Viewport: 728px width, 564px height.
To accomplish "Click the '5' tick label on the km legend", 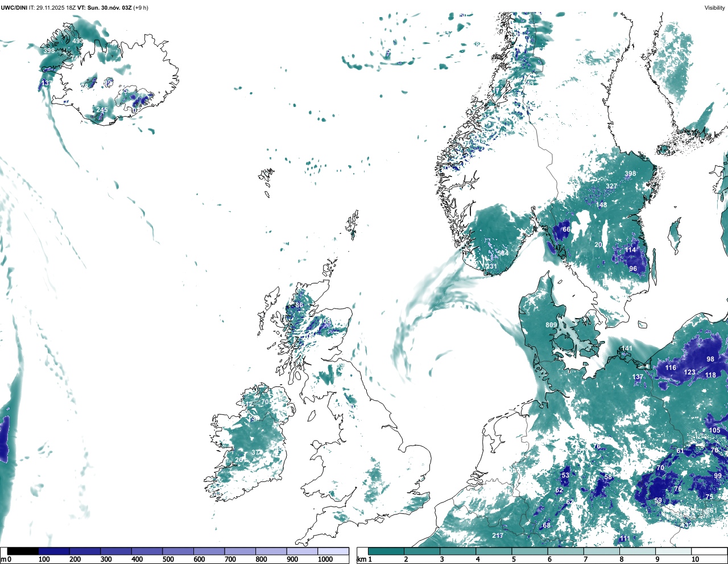I will tap(514, 559).
